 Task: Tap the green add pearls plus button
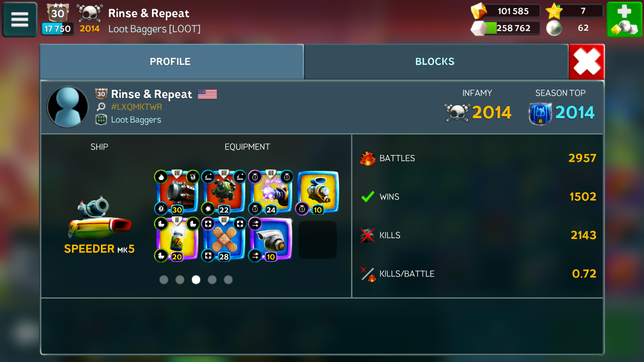tap(624, 19)
